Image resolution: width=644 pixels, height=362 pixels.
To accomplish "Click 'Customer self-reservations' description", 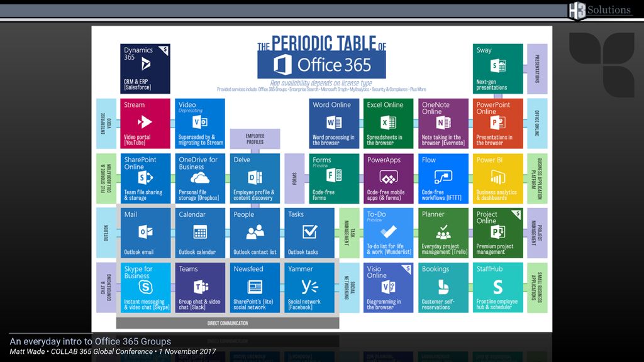I will click(x=438, y=305).
